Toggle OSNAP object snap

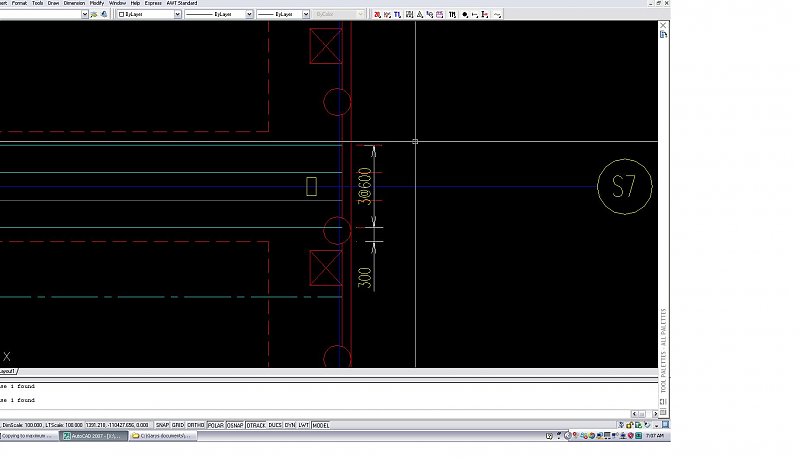click(235, 425)
